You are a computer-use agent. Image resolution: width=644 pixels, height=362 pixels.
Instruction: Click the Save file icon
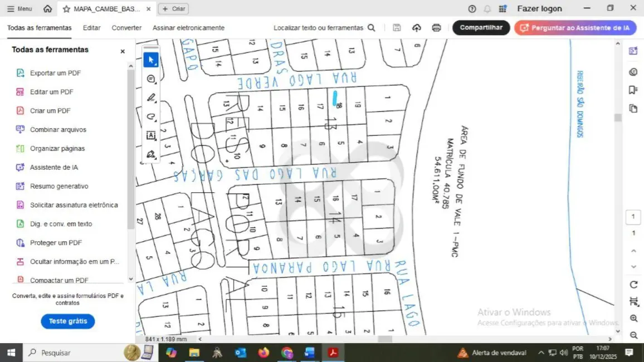click(397, 27)
